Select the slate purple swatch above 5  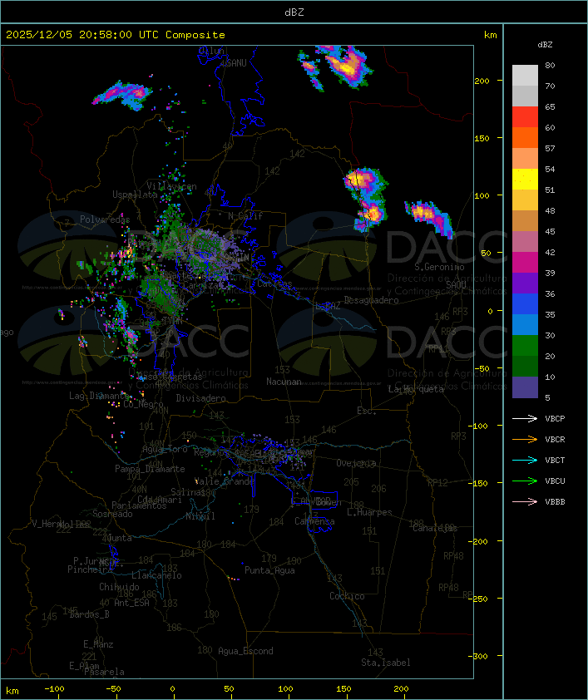coord(525,387)
